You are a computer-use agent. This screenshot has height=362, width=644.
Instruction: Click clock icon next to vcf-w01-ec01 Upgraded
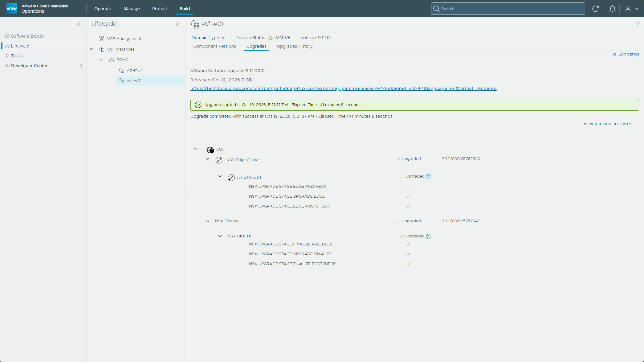click(429, 176)
